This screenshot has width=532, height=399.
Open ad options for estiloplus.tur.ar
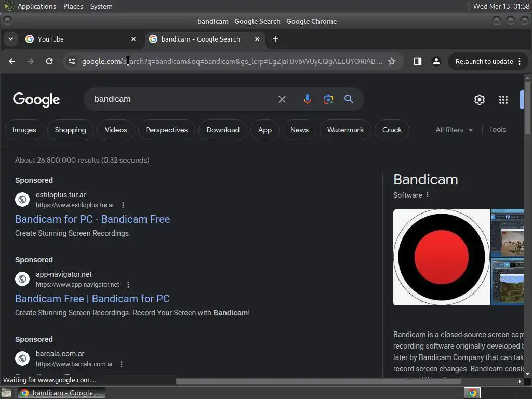tap(123, 205)
